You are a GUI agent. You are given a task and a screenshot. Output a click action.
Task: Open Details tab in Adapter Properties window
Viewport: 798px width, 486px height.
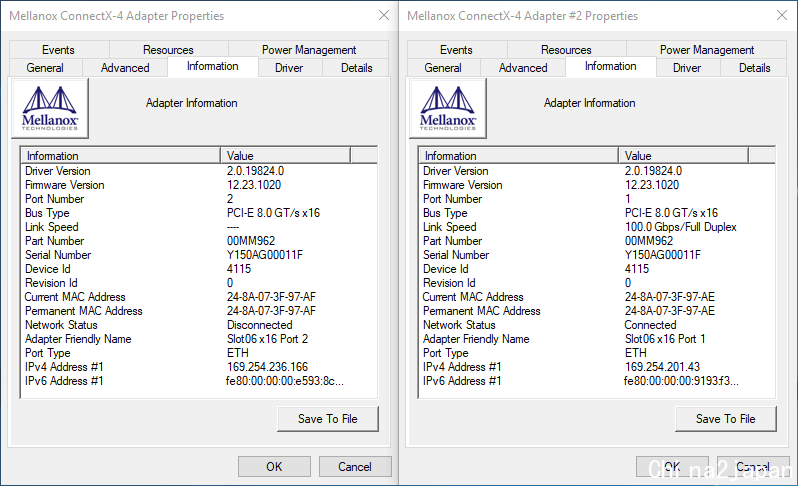(357, 68)
